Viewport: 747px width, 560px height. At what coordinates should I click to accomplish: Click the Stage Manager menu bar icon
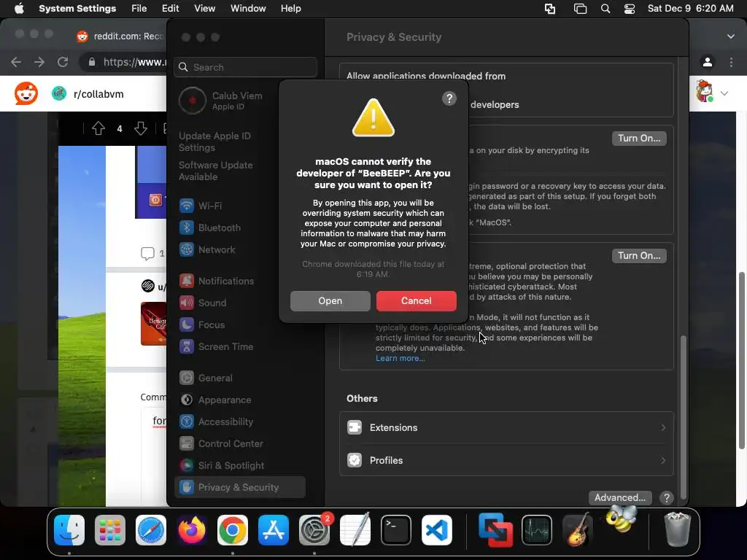[580, 9]
